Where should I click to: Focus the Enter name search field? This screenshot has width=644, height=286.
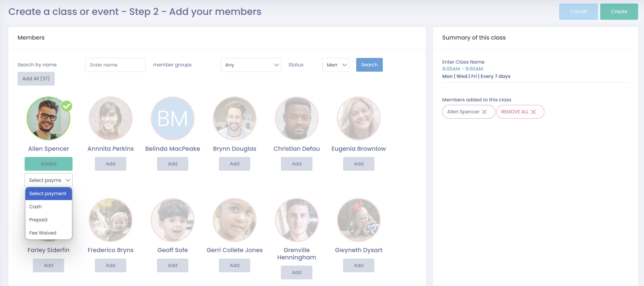coord(115,65)
